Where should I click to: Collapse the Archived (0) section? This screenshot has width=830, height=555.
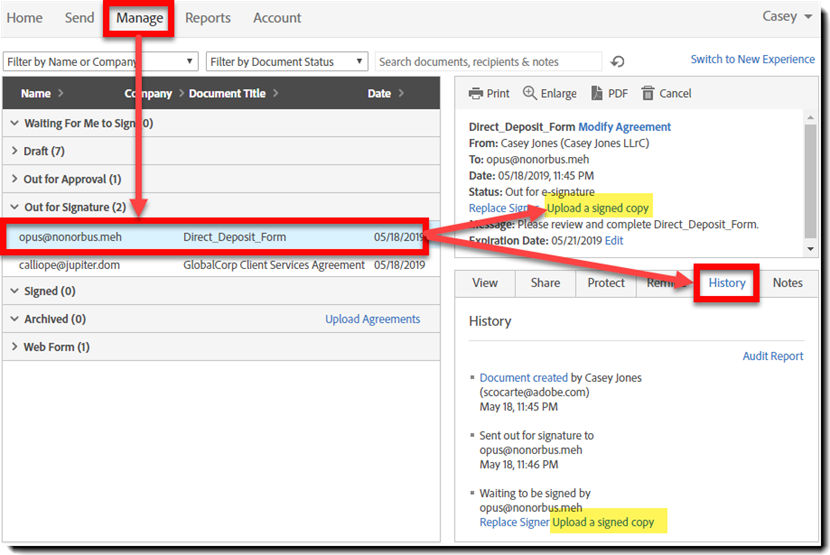pos(14,319)
